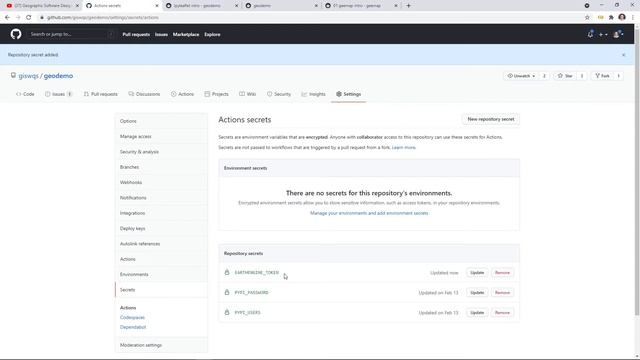Image resolution: width=640 pixels, height=360 pixels.
Task: Open the giswqs owner link
Action: tap(28, 76)
